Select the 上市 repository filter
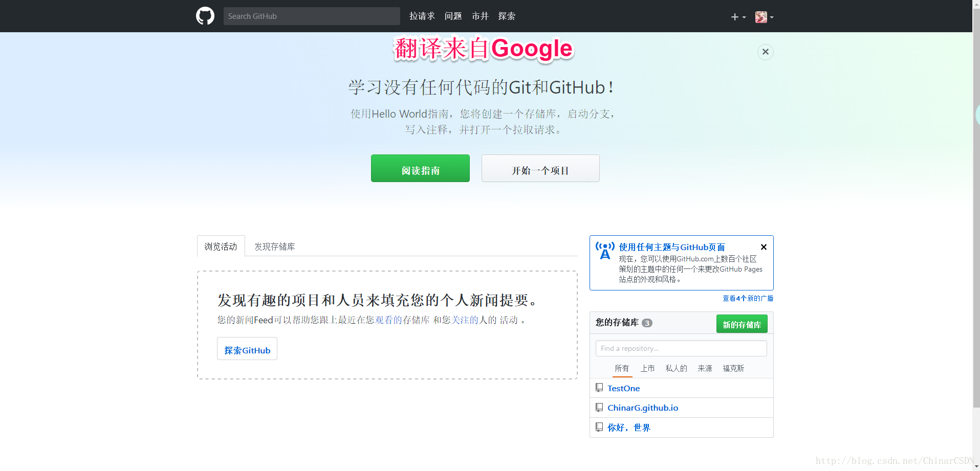Image resolution: width=980 pixels, height=471 pixels. tap(648, 368)
